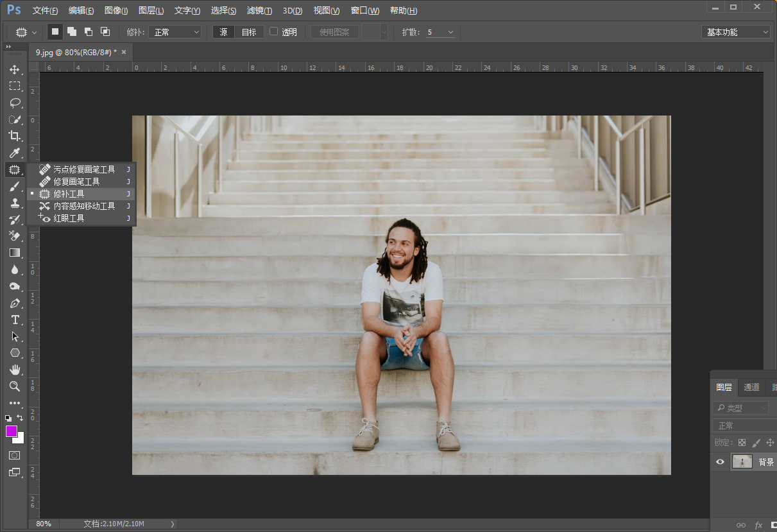Select the Move tool

14,69
